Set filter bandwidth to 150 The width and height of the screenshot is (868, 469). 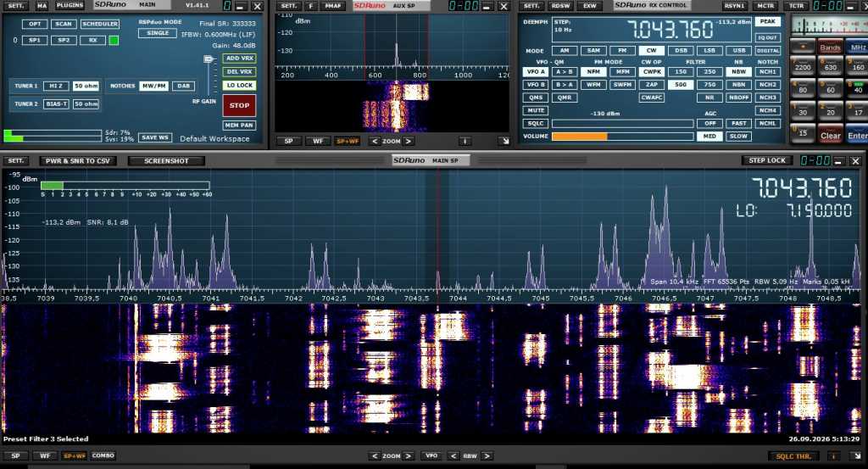pos(681,72)
